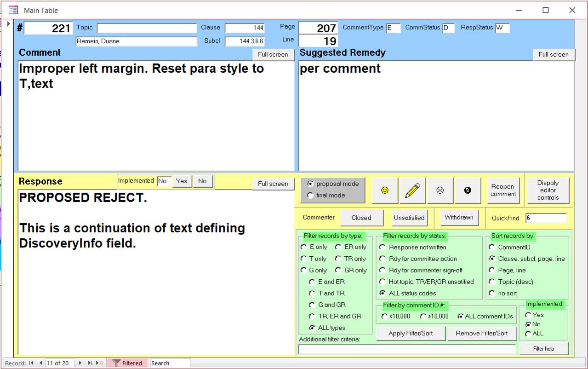Viewport: 588px width, 369px height.
Task: Click the Access form icon in title bar
Action: click(x=13, y=10)
